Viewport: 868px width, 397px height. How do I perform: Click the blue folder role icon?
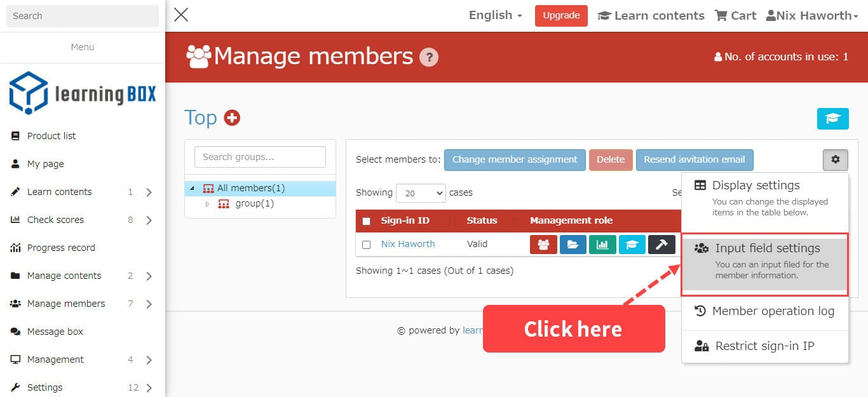tap(573, 245)
